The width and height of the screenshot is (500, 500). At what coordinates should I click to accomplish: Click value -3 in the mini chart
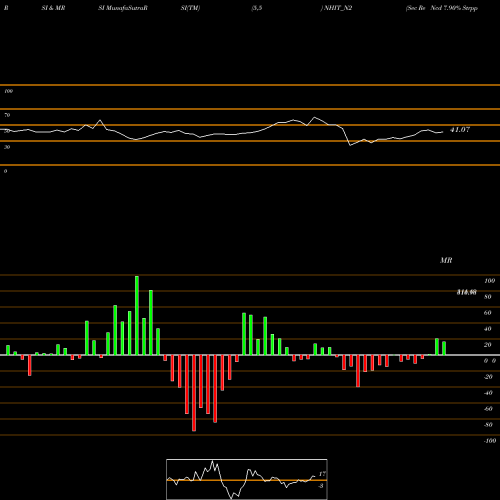[x=321, y=486]
